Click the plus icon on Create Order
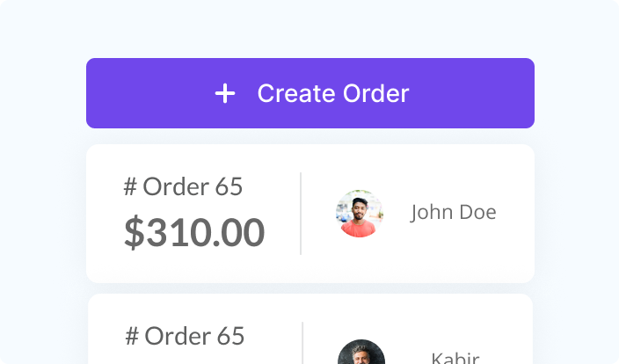Screen dimensions: 619x364 [225, 94]
